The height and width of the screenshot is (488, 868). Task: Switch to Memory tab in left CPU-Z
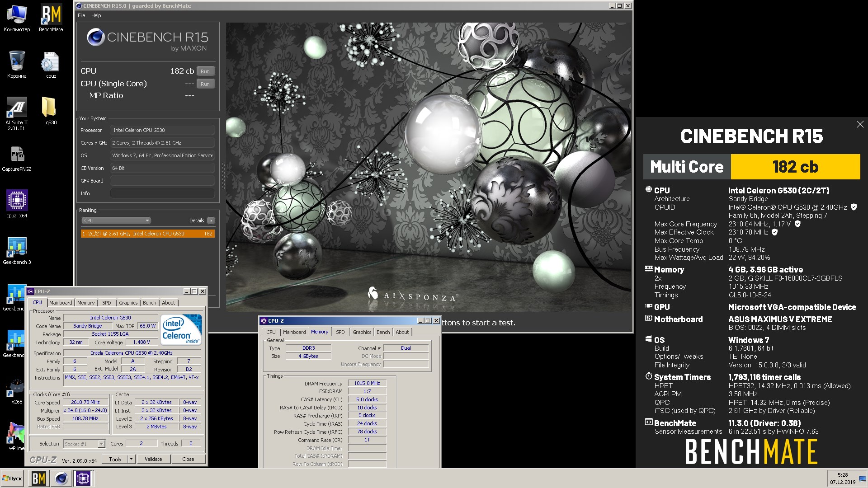(86, 303)
